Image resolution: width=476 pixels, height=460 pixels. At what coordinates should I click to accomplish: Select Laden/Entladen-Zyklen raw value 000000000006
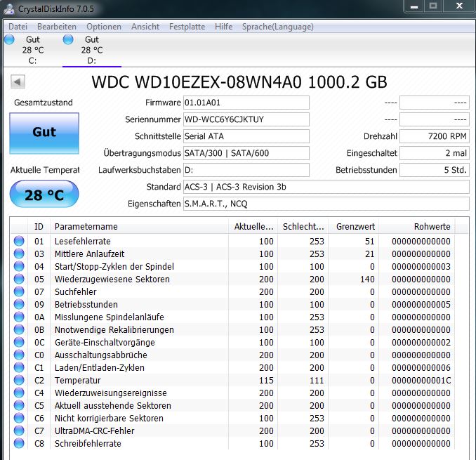click(x=421, y=368)
